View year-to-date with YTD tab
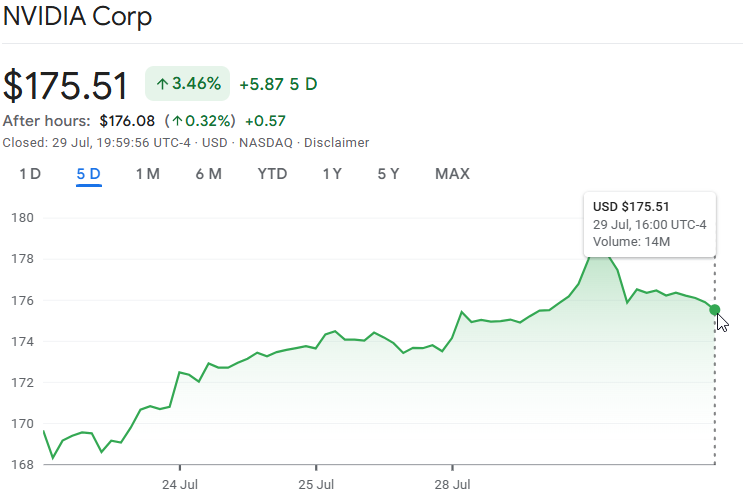Viewport: 743px width, 503px height. coord(272,174)
